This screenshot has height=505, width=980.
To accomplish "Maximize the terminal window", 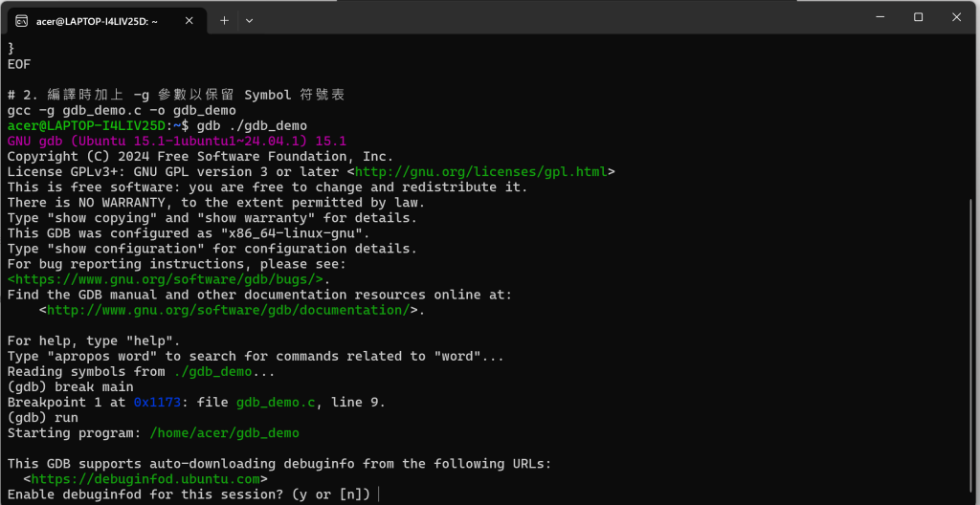I will [x=918, y=17].
